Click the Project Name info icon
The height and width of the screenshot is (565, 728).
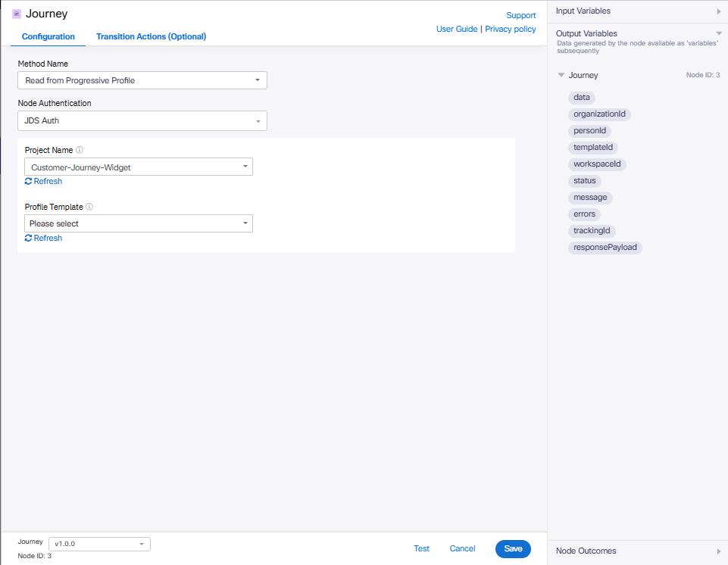coord(80,150)
